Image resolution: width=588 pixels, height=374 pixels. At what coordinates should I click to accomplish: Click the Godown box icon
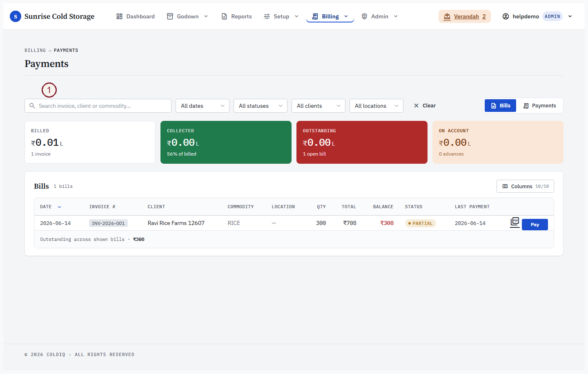point(170,16)
